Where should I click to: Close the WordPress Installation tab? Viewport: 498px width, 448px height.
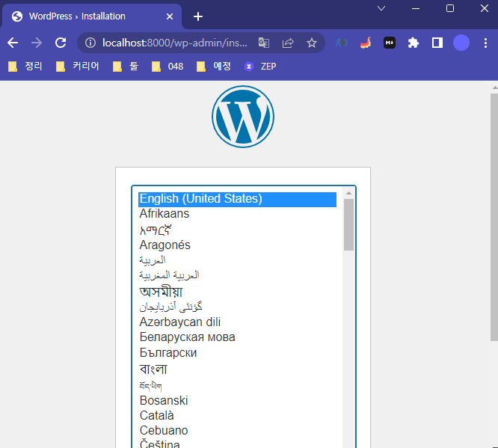(x=170, y=16)
